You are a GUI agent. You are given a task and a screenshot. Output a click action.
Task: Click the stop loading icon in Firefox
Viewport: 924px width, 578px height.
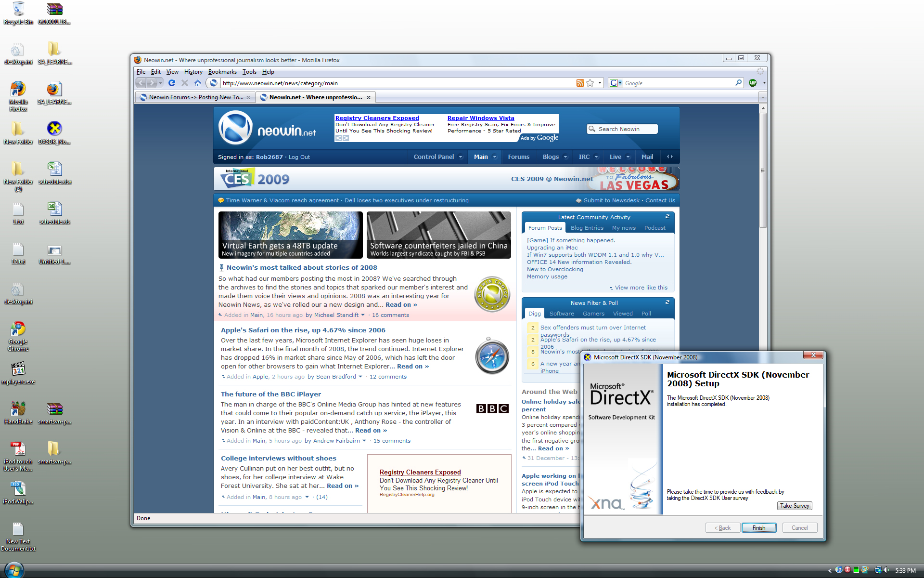185,83
